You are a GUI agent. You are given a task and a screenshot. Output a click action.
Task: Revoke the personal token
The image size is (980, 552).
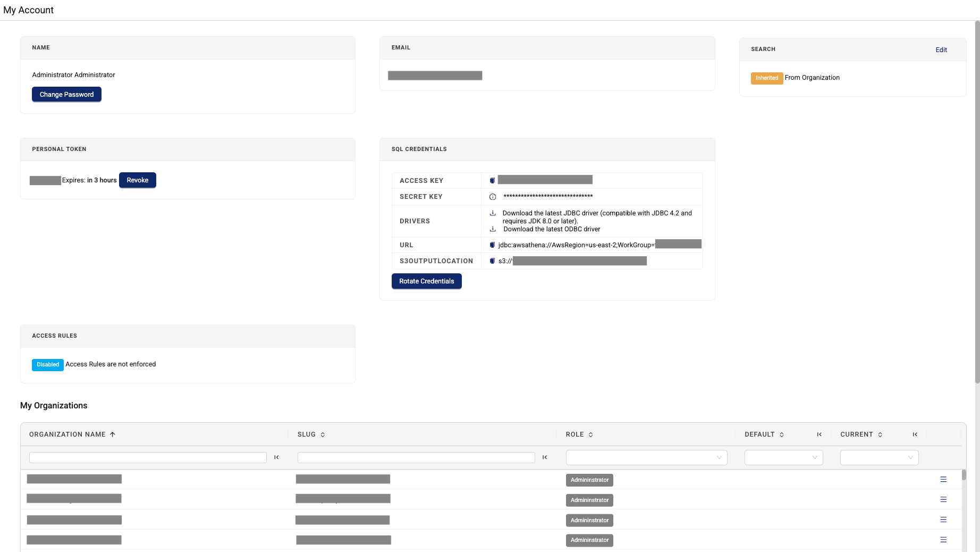click(x=138, y=180)
